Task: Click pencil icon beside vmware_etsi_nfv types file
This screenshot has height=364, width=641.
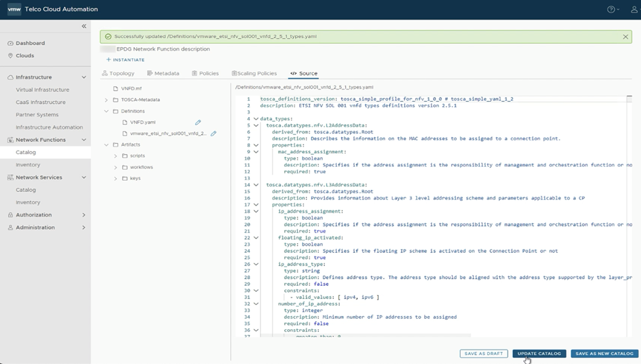Action: (213, 133)
